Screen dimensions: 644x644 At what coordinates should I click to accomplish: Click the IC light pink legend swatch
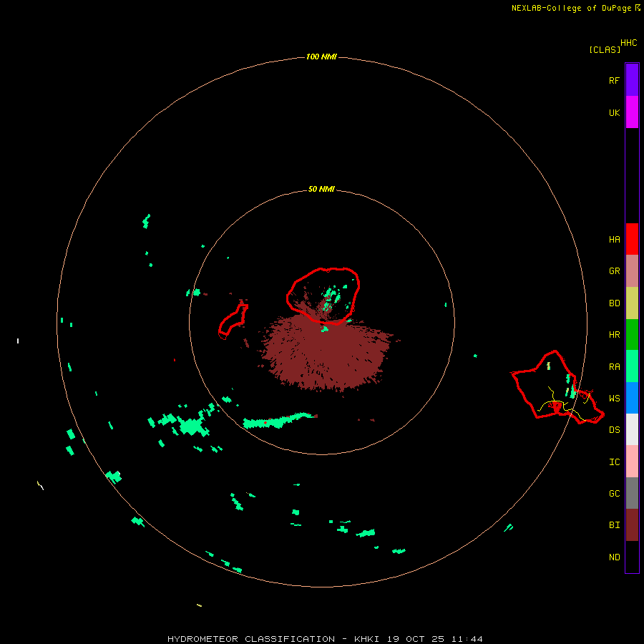coord(632,462)
